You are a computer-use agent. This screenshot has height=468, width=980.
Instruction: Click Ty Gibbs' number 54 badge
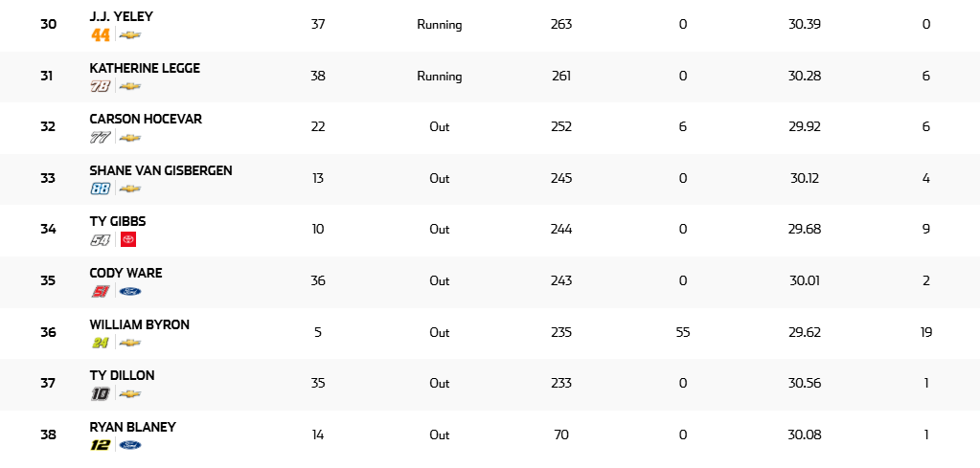click(101, 240)
